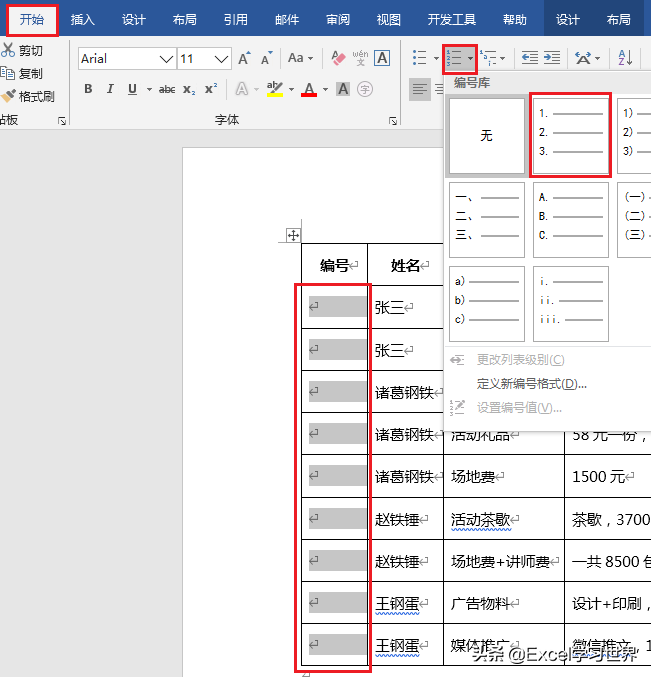Image resolution: width=651 pixels, height=677 pixels.
Task: Apply the red font color
Action: point(309,89)
